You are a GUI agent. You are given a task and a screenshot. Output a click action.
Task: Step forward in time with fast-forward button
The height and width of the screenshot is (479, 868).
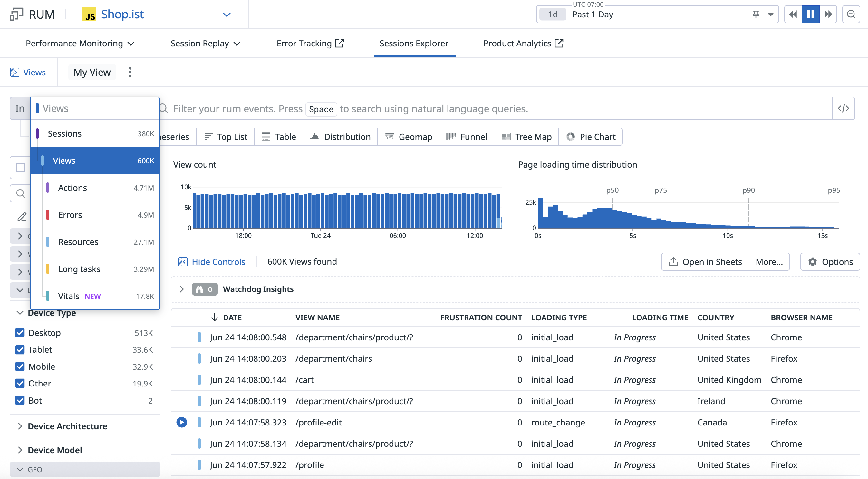click(828, 14)
